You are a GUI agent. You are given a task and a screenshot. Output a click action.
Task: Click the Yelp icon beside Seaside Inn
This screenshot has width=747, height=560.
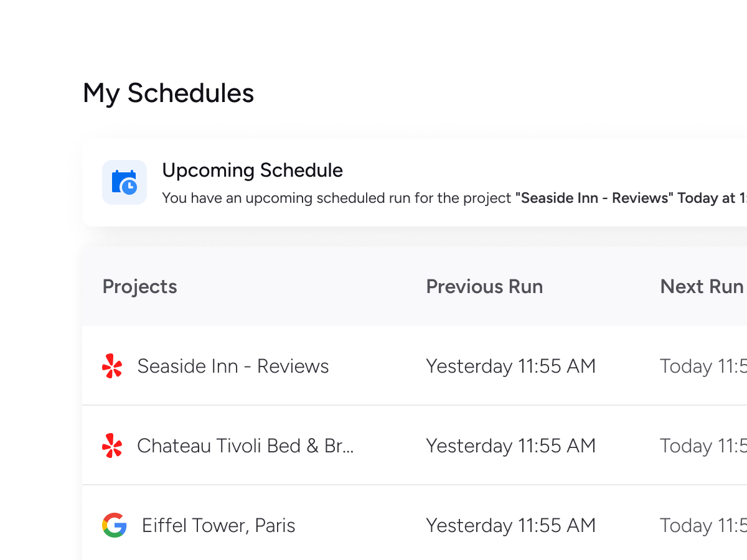(112, 366)
